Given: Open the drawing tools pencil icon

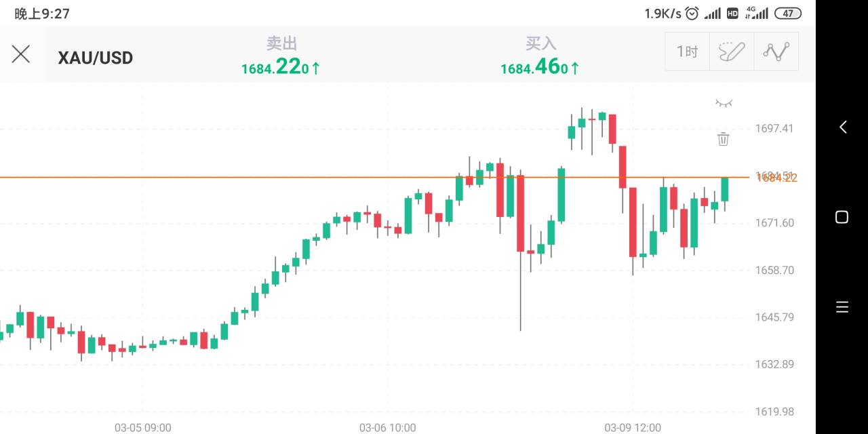Looking at the screenshot, I should pos(732,52).
